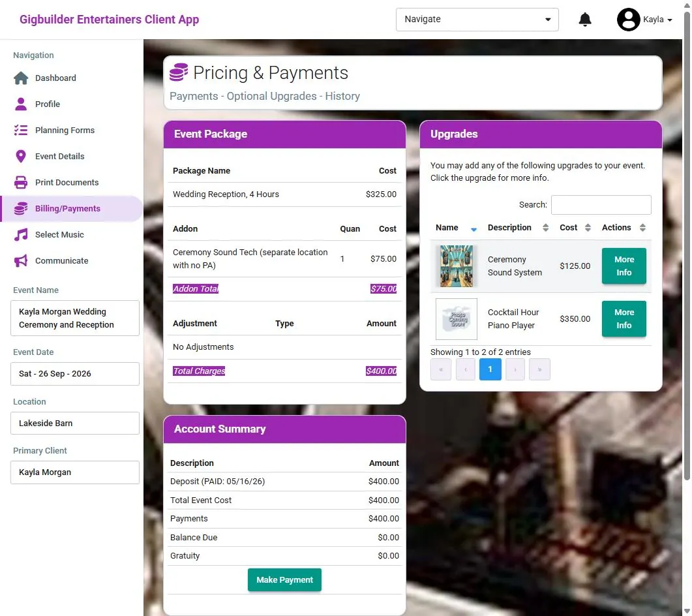
Task: Click the Print Documents printer icon
Action: (21, 182)
